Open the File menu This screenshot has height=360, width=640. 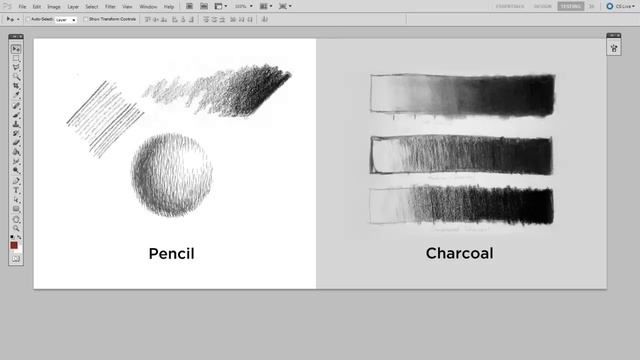click(22, 7)
